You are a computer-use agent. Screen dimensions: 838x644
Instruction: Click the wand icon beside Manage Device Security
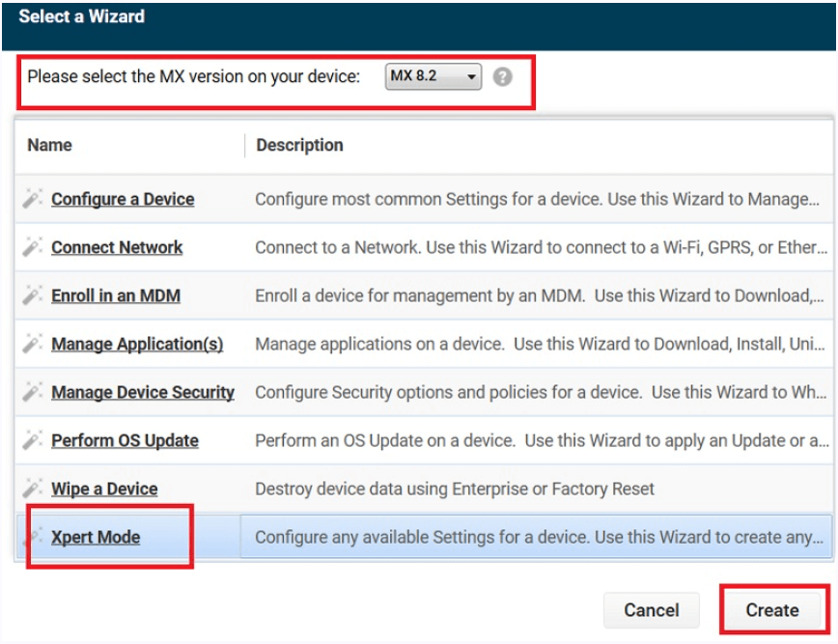(x=33, y=392)
